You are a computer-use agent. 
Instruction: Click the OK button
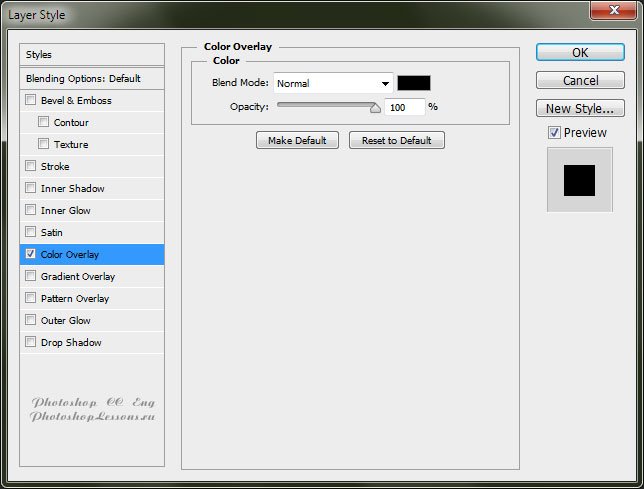(580, 52)
